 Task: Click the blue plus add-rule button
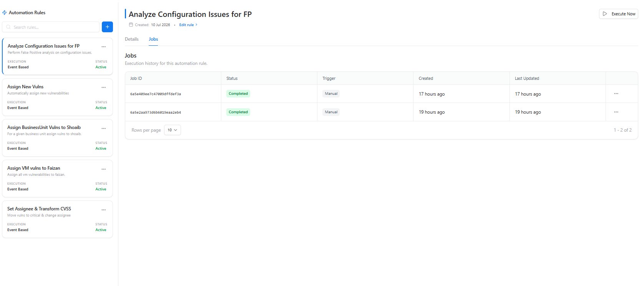pyautogui.click(x=107, y=27)
